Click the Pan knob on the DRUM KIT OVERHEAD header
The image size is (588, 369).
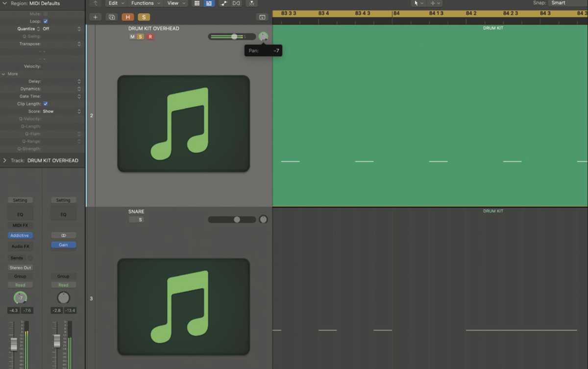pyautogui.click(x=263, y=36)
